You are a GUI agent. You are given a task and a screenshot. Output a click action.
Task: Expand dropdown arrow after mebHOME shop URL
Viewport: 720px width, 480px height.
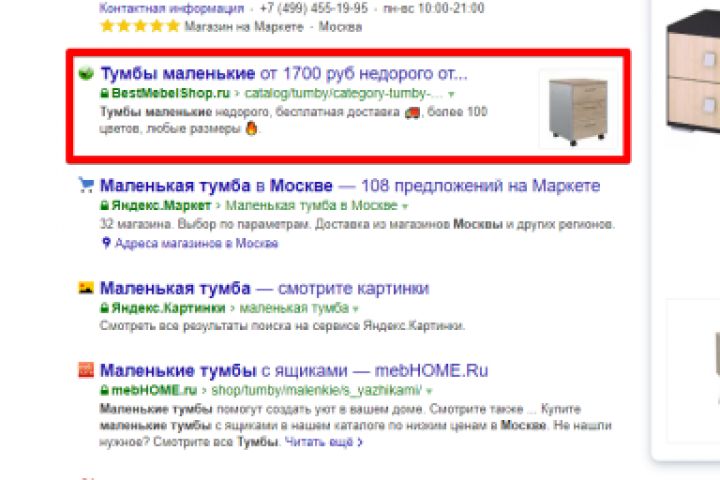pos(429,391)
